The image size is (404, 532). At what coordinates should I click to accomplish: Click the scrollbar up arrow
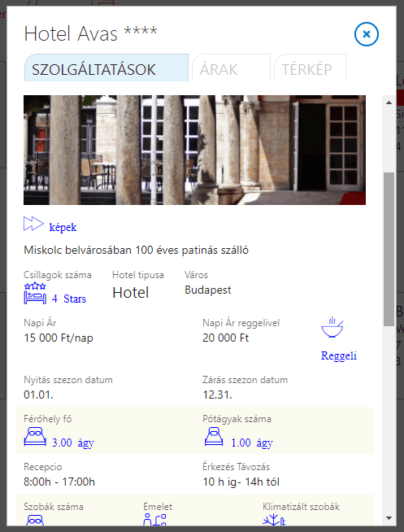389,102
